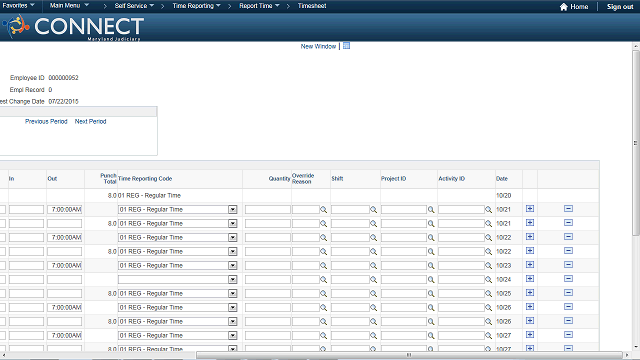Open Time Reporting Code dropdown on 10/22 row with 7:00:00AM

click(232, 237)
